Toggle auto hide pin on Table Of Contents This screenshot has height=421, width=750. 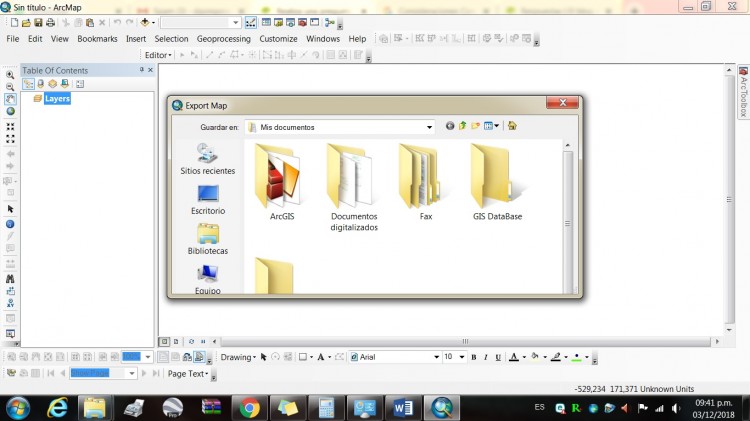[142, 70]
